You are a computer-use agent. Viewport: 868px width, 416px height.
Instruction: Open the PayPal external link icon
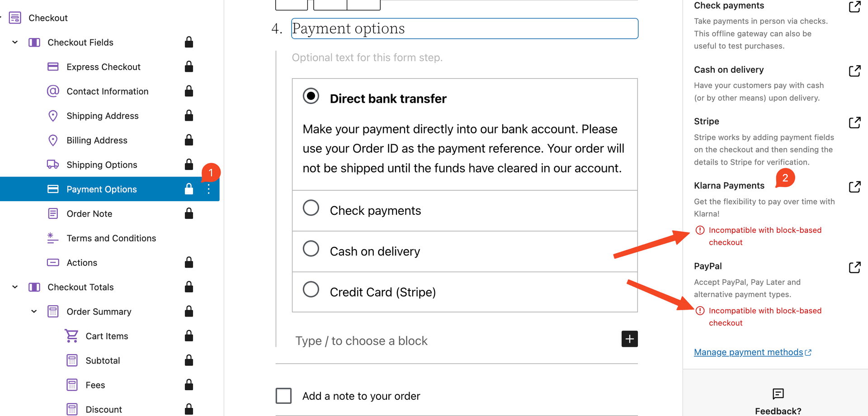click(x=855, y=267)
